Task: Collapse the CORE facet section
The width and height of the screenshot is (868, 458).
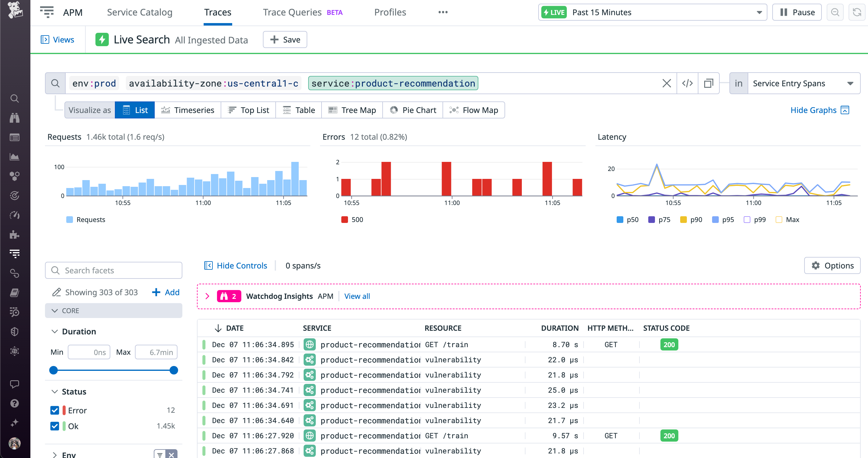Action: coord(55,310)
